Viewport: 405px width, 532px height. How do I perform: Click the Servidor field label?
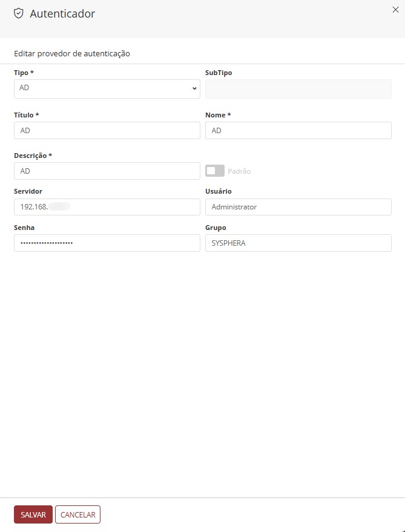tap(28, 191)
